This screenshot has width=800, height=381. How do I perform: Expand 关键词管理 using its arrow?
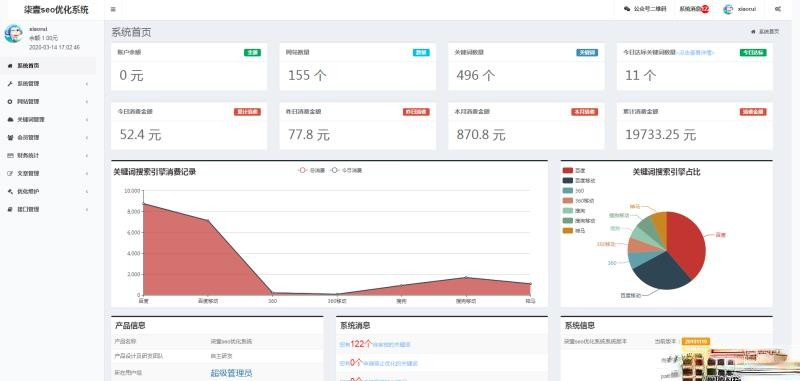(87, 119)
